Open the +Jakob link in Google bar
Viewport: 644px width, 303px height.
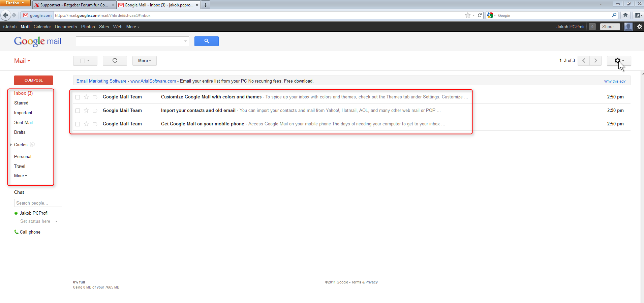pos(9,27)
